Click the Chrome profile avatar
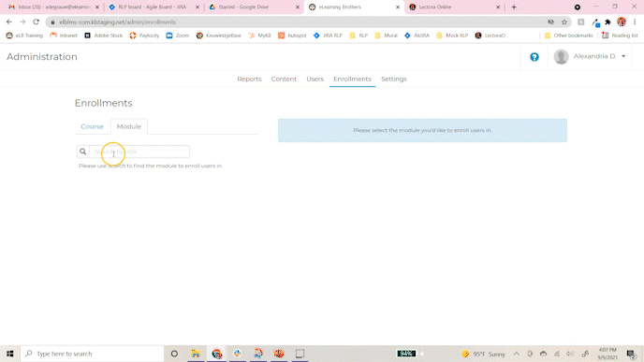The image size is (644, 362). tap(622, 22)
